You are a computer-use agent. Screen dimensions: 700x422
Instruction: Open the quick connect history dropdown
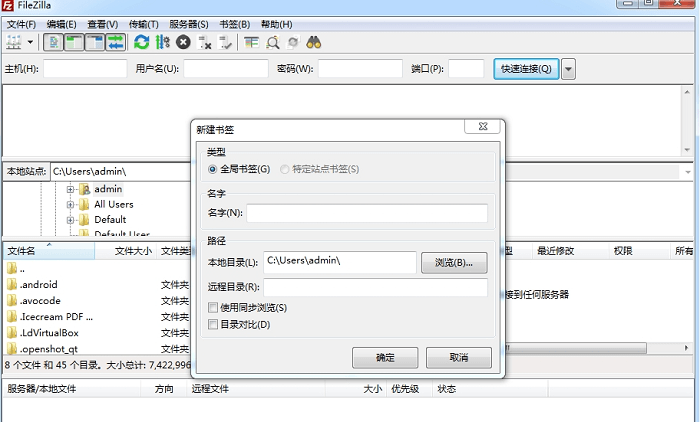pyautogui.click(x=568, y=69)
